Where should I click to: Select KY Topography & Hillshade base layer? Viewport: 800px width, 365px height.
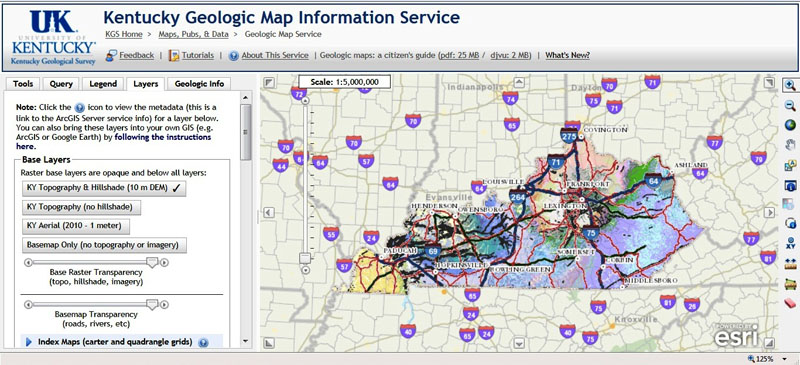[104, 188]
